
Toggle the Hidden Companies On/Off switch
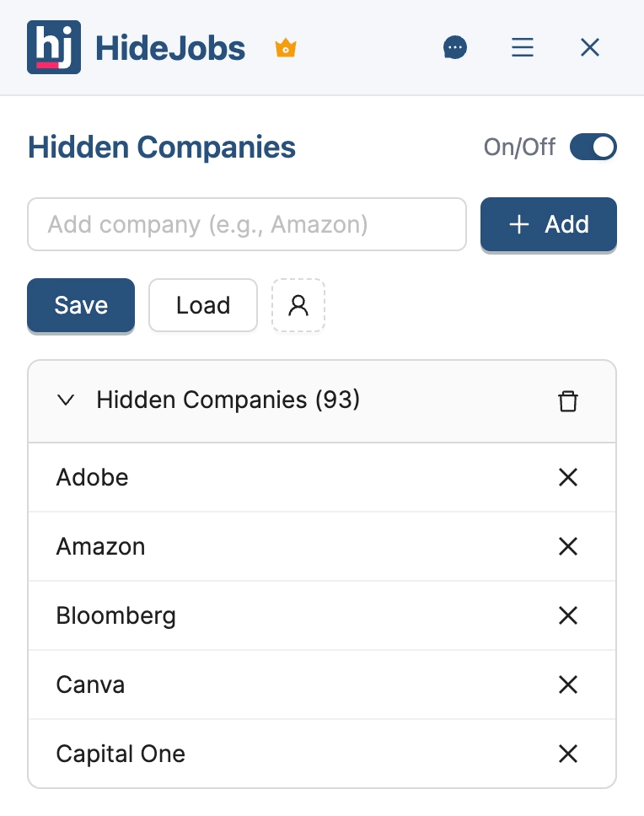(593, 147)
